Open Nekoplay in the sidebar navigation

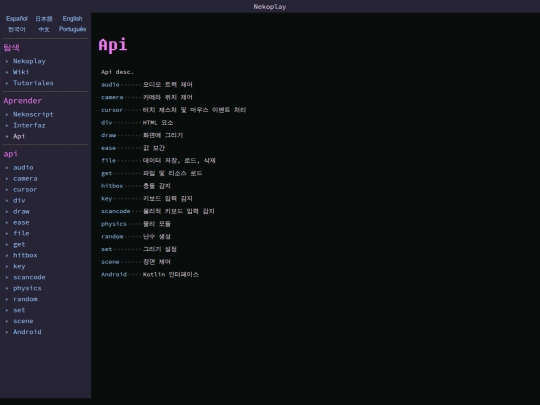29,61
